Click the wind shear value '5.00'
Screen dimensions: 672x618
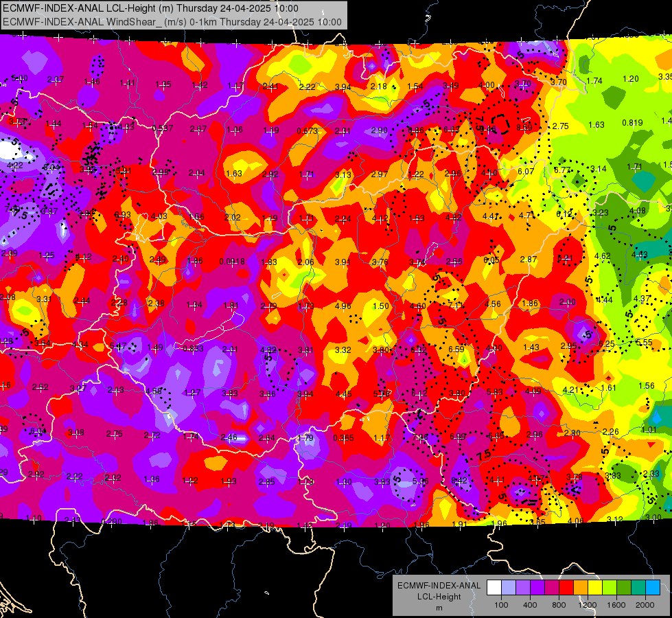pos(19,78)
